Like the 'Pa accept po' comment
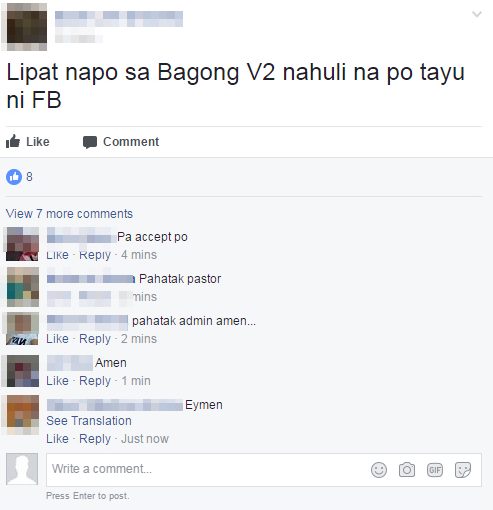 tap(57, 255)
